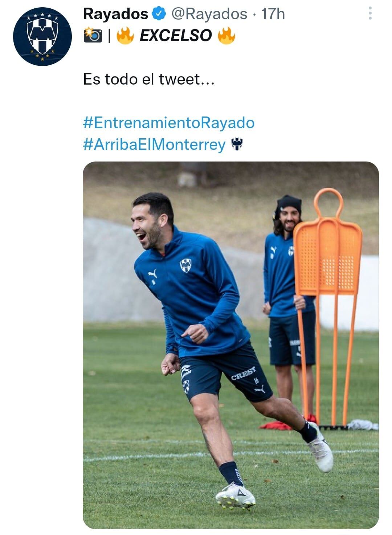392x535 pixels.
Task: Open the #ArribaElMonterrey hashtag
Action: (154, 144)
